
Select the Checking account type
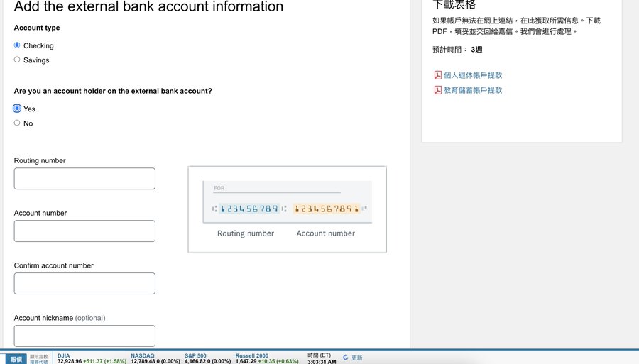[17, 45]
